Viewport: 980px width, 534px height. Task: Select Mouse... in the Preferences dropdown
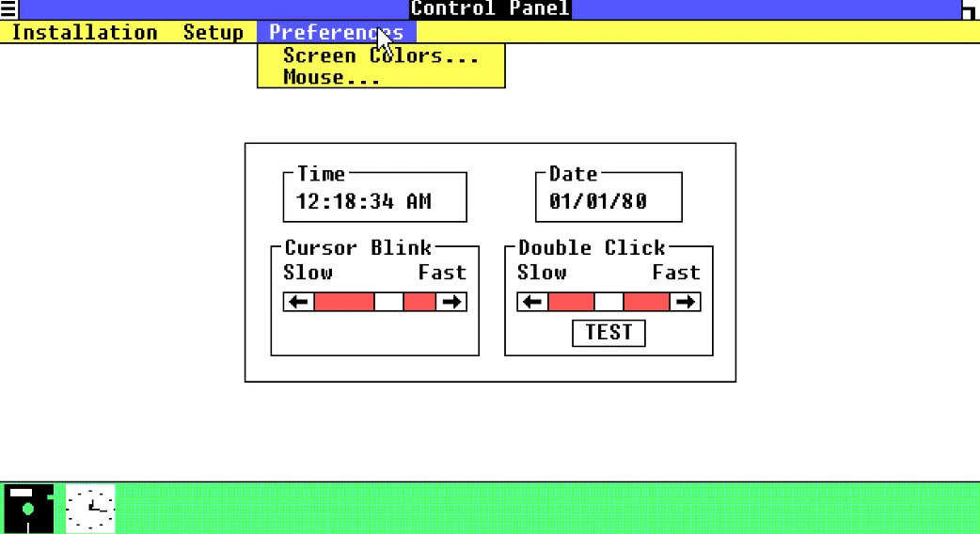tap(332, 78)
